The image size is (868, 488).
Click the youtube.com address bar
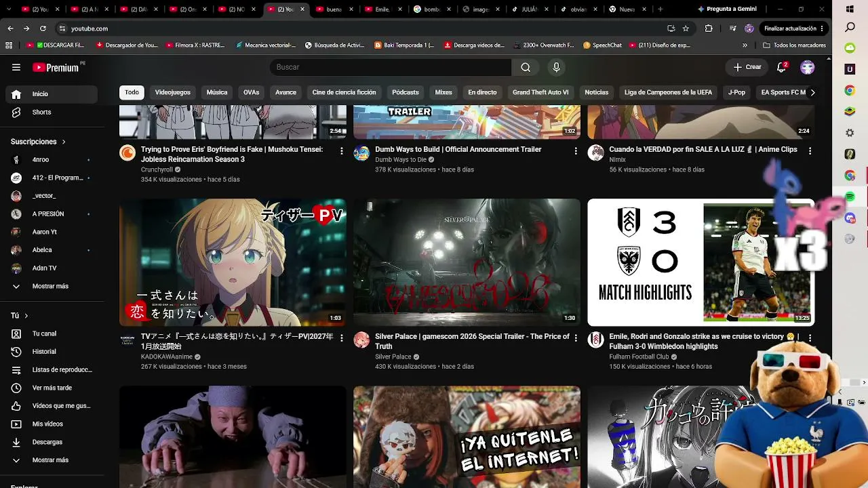(359, 28)
